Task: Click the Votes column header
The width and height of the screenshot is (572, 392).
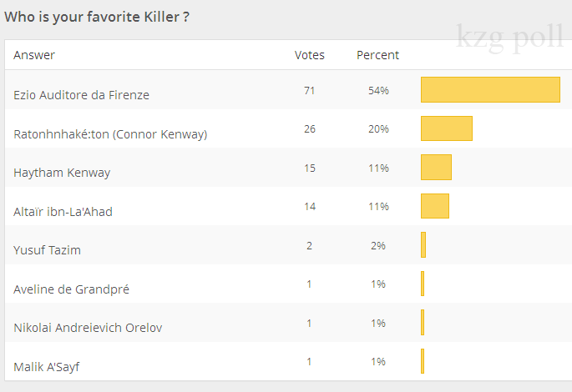Action: coord(310,55)
